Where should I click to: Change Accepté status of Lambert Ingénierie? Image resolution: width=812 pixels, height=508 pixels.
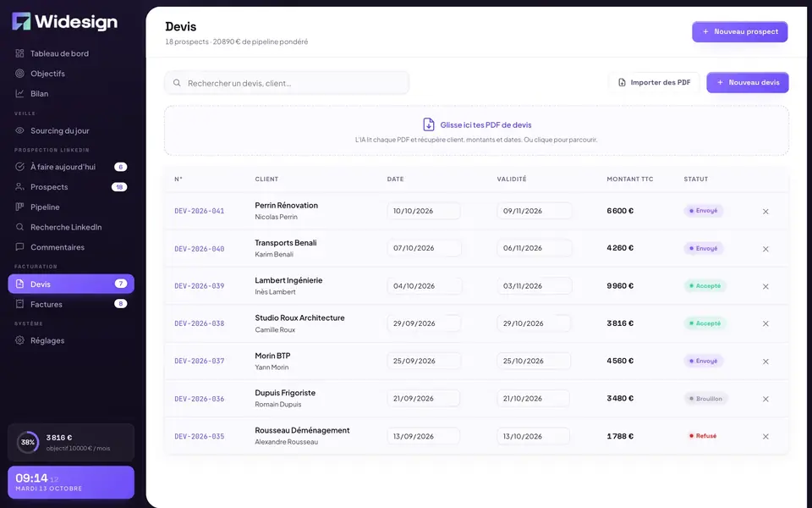(705, 285)
